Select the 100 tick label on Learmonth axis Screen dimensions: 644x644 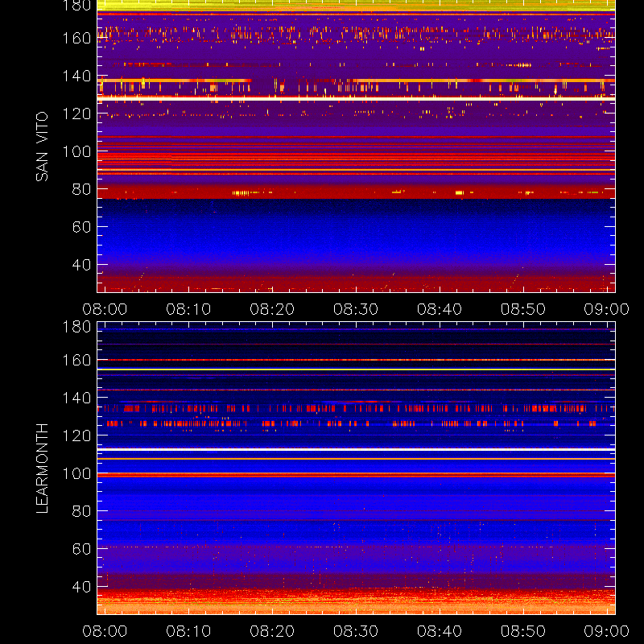pyautogui.click(x=76, y=473)
